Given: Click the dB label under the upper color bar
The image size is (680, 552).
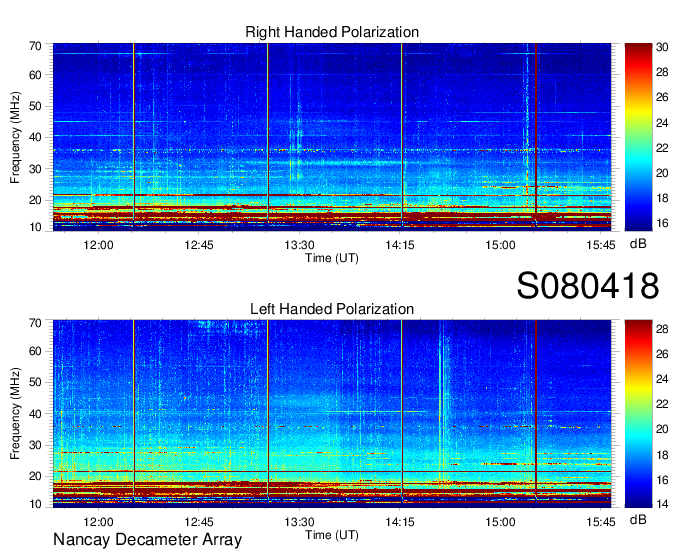Looking at the screenshot, I should 638,244.
